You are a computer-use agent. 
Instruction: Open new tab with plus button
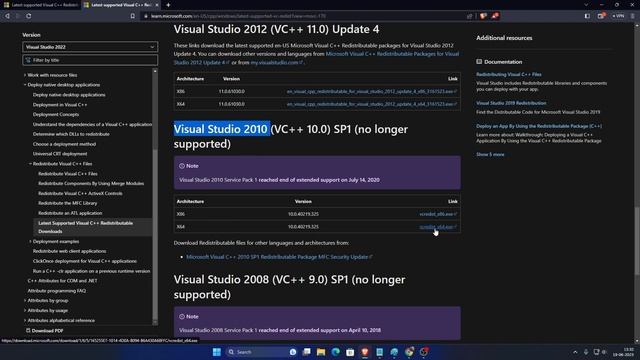tap(168, 5)
